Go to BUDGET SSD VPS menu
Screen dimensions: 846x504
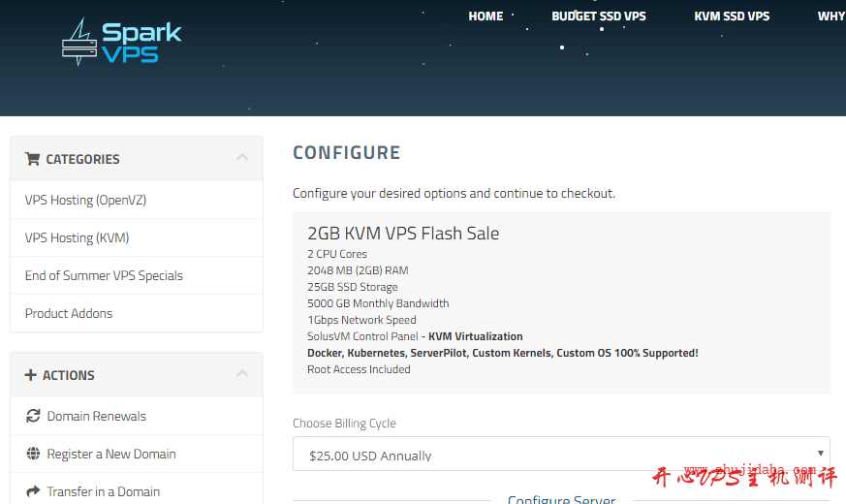(599, 16)
